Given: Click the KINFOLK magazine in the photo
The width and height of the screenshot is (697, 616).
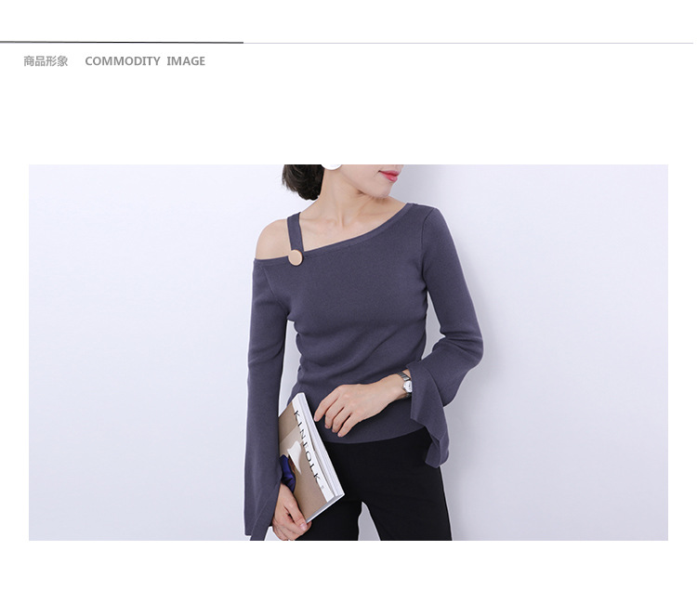Looking at the screenshot, I should (x=310, y=458).
